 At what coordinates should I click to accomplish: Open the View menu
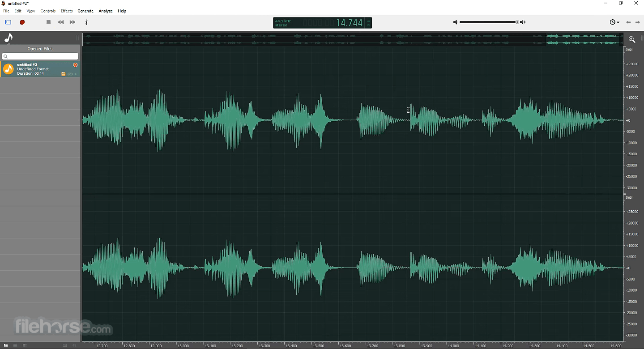pyautogui.click(x=31, y=11)
